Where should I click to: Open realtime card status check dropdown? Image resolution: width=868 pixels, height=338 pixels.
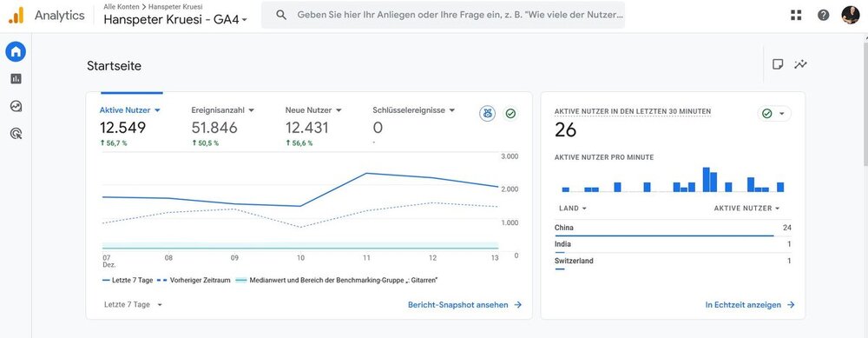774,114
